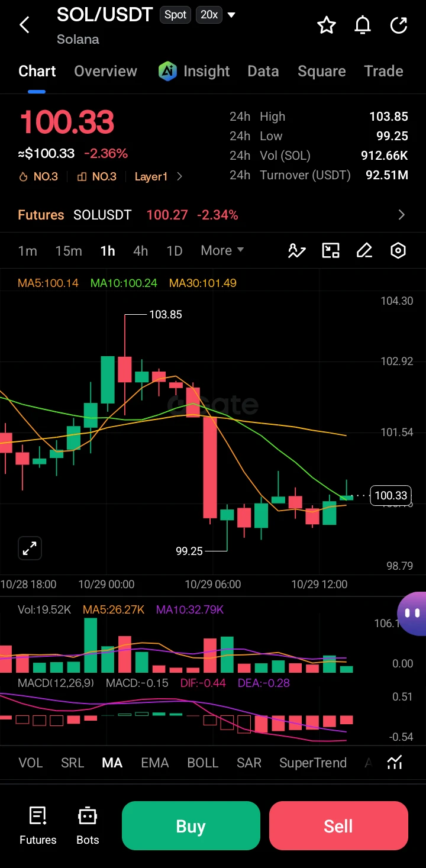426x868 pixels.
Task: Tap the 24h Turnover value 92.51M
Action: click(387, 175)
